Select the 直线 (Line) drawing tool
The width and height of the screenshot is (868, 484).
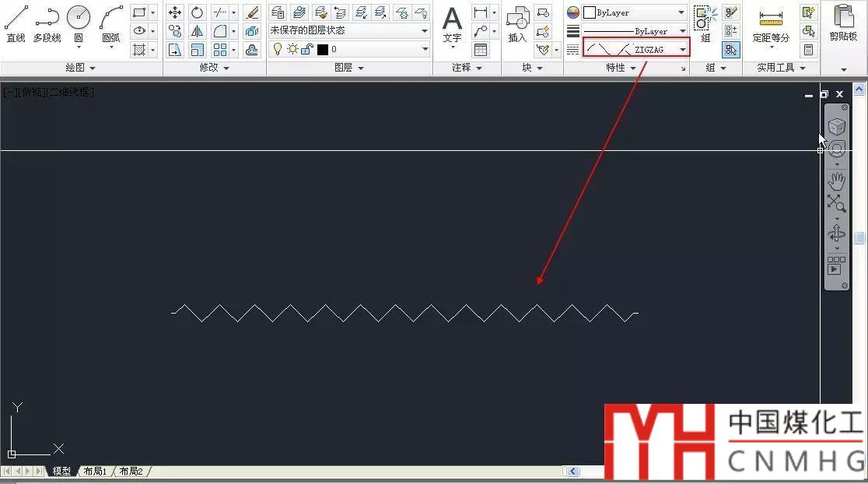click(16, 23)
